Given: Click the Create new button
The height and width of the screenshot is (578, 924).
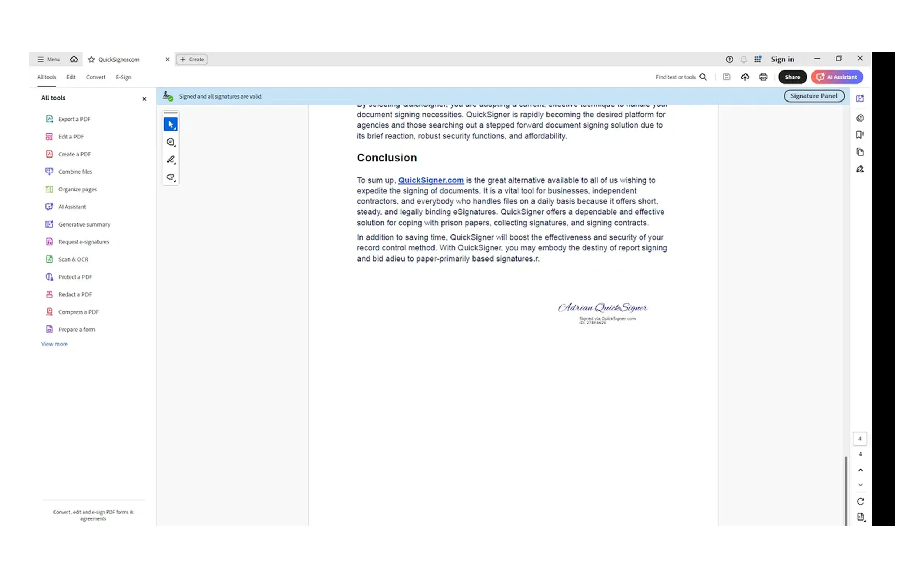Looking at the screenshot, I should (192, 59).
